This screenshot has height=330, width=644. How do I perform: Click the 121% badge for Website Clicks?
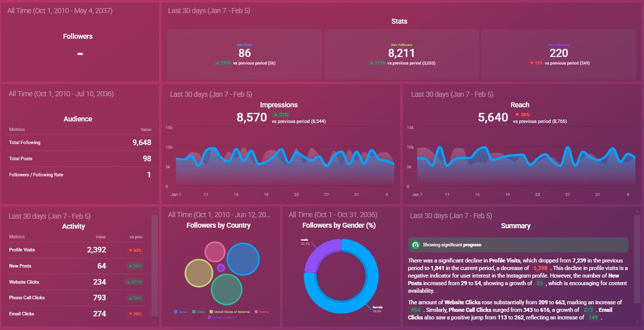coord(133,282)
